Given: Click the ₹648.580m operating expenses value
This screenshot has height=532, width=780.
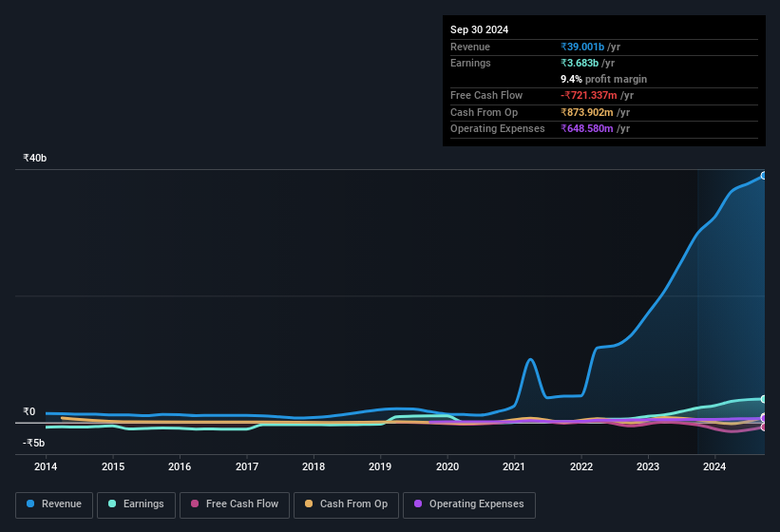Looking at the screenshot, I should coord(587,129).
